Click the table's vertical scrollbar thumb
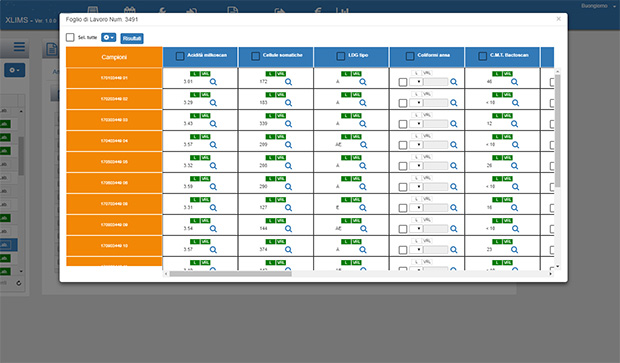This screenshot has width=620, height=363. (558, 130)
